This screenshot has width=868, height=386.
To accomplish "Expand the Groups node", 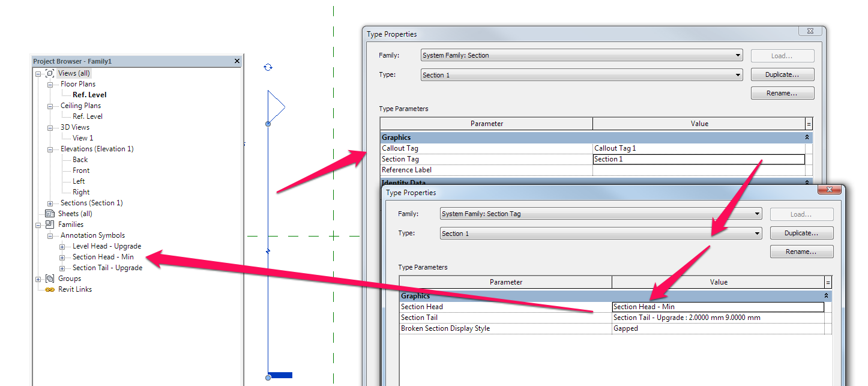I will click(x=38, y=279).
